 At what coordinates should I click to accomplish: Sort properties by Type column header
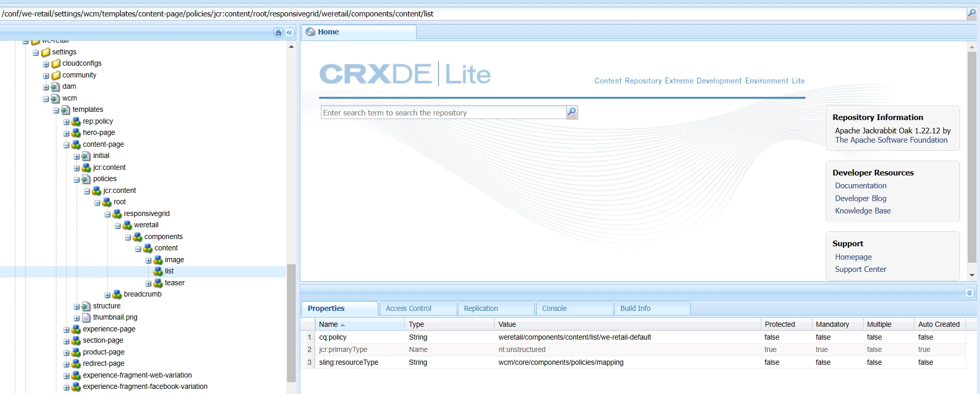(x=450, y=324)
